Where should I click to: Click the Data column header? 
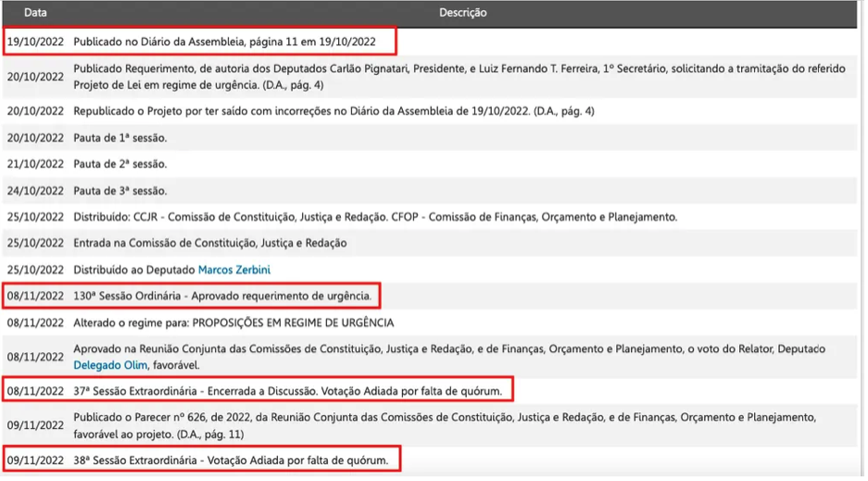click(x=35, y=13)
